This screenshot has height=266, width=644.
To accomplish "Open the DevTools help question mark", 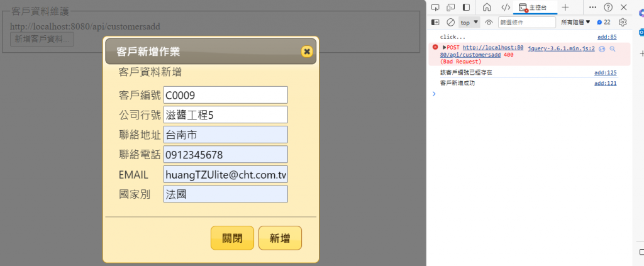I will point(608,8).
